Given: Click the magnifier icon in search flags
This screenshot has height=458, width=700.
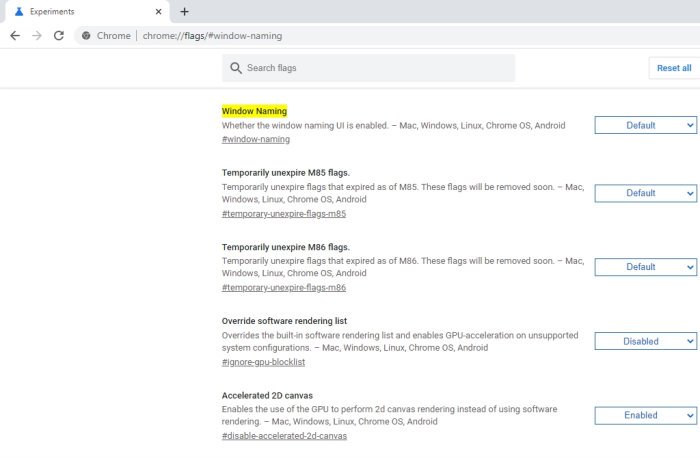Looking at the screenshot, I should coord(236,68).
